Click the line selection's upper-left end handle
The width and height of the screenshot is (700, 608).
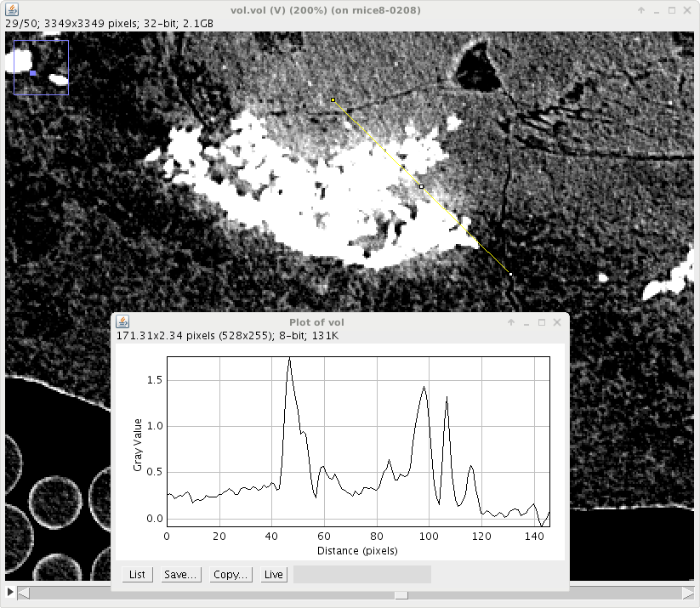tap(333, 100)
